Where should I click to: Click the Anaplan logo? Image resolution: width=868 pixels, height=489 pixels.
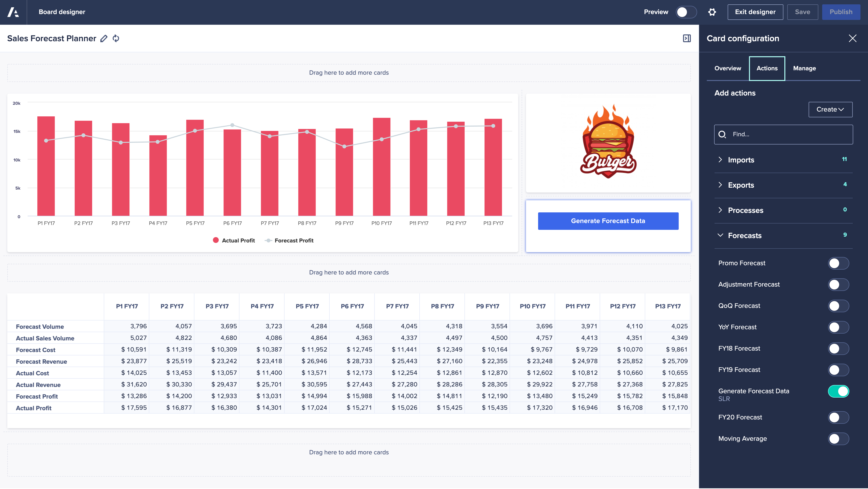[x=14, y=12]
